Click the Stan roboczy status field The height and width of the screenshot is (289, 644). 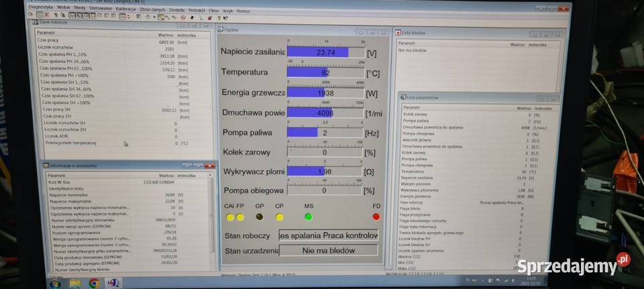(329, 235)
